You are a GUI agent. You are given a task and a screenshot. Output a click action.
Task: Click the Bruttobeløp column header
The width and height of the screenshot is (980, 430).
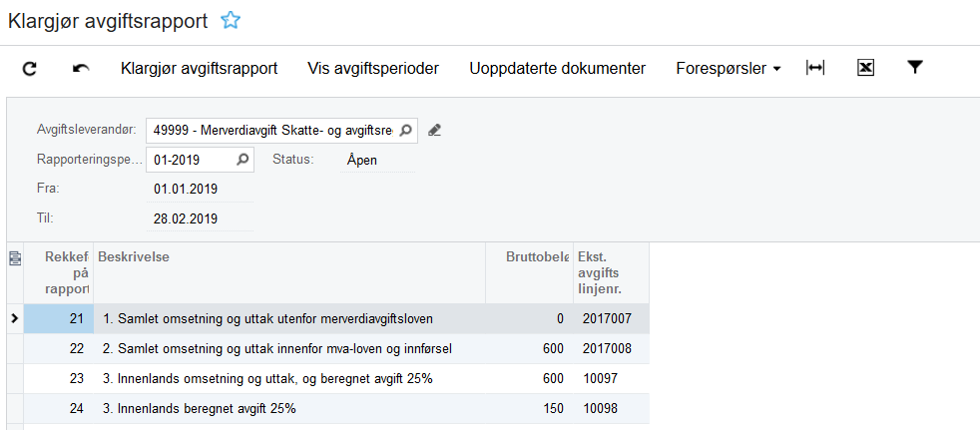[528, 257]
